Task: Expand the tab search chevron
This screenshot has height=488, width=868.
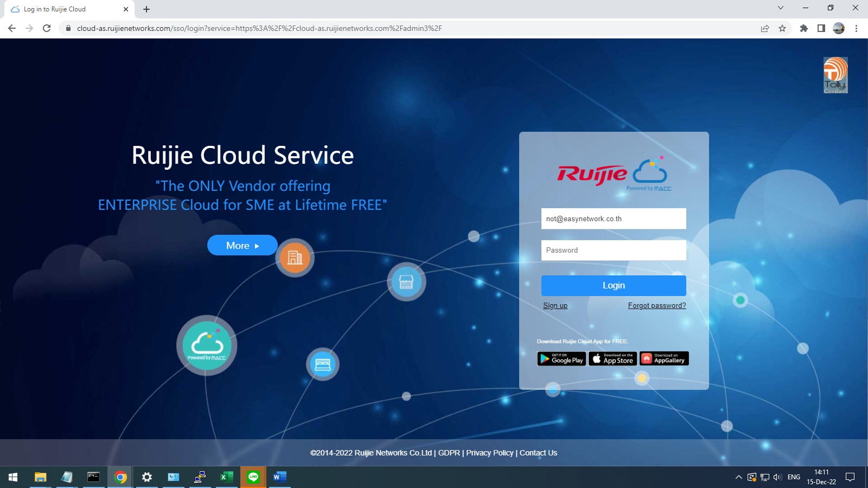Action: (781, 8)
